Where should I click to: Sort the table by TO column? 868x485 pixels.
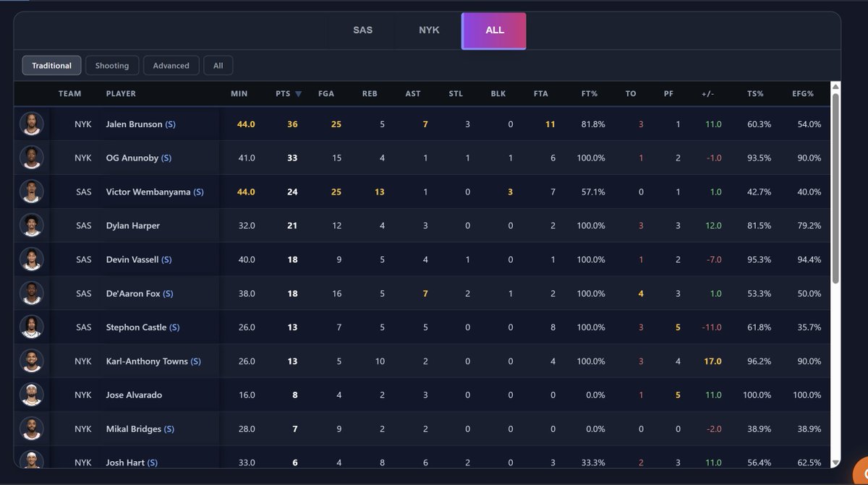tap(631, 94)
